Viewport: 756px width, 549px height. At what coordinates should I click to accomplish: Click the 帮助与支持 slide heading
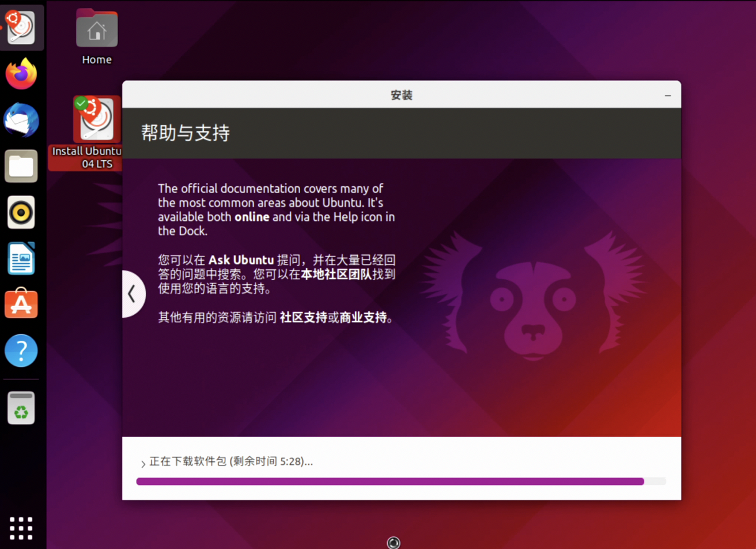click(x=186, y=133)
